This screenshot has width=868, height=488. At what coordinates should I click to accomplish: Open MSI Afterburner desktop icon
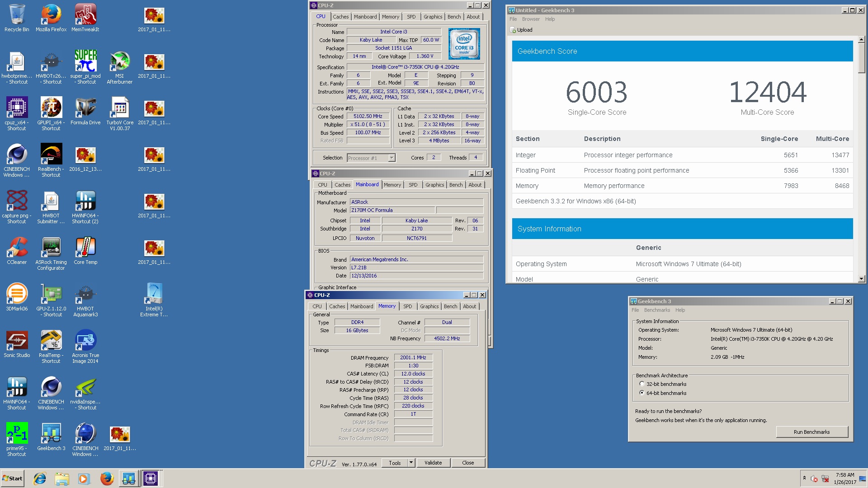[120, 67]
